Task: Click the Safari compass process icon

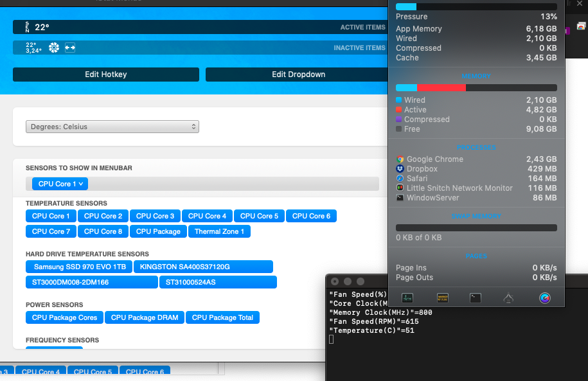Action: click(400, 179)
